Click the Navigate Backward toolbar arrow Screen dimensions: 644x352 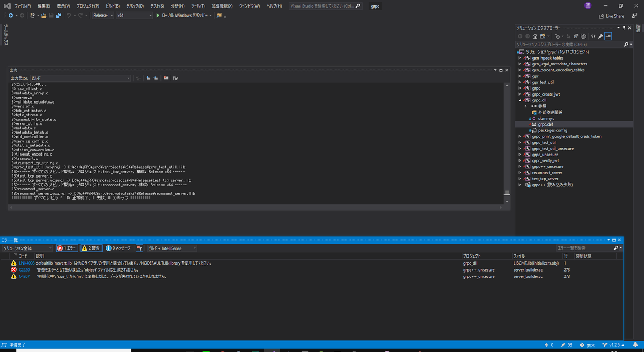tap(11, 16)
